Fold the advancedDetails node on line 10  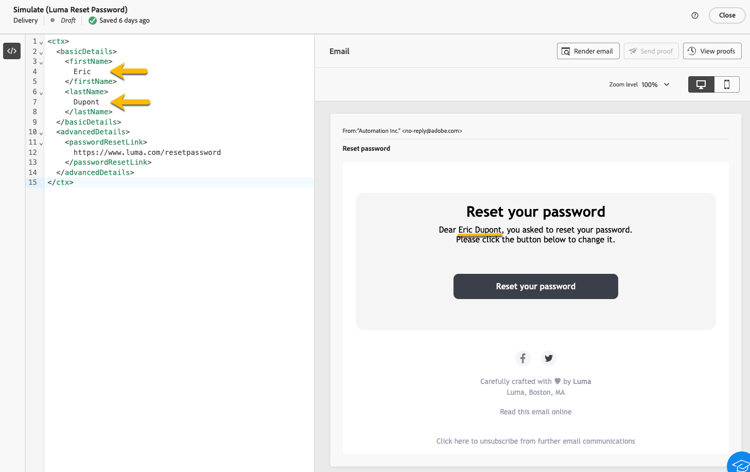[41, 132]
